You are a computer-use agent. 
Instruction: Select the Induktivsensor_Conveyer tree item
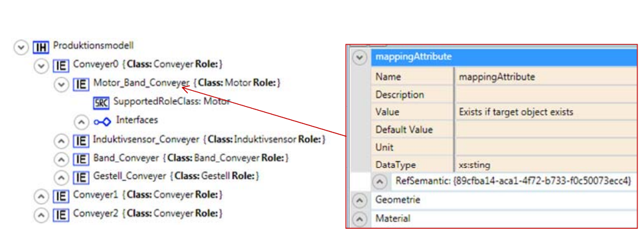(x=209, y=139)
